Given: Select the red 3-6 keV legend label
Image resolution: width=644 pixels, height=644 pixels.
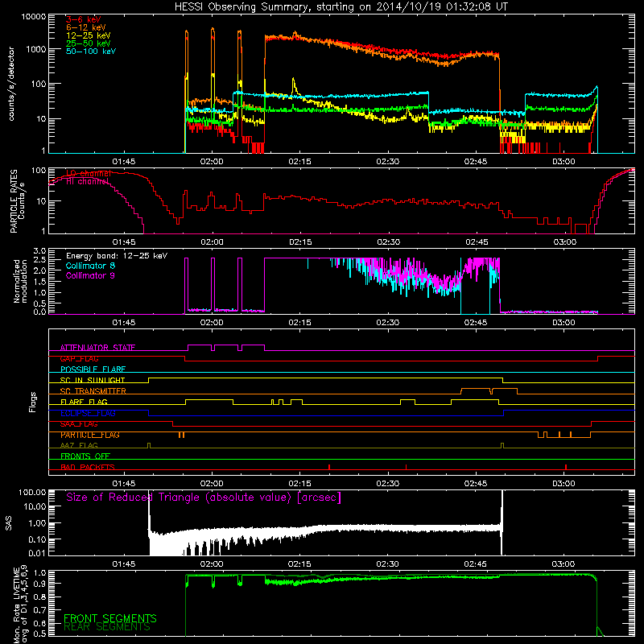Looking at the screenshot, I should click(x=84, y=19).
